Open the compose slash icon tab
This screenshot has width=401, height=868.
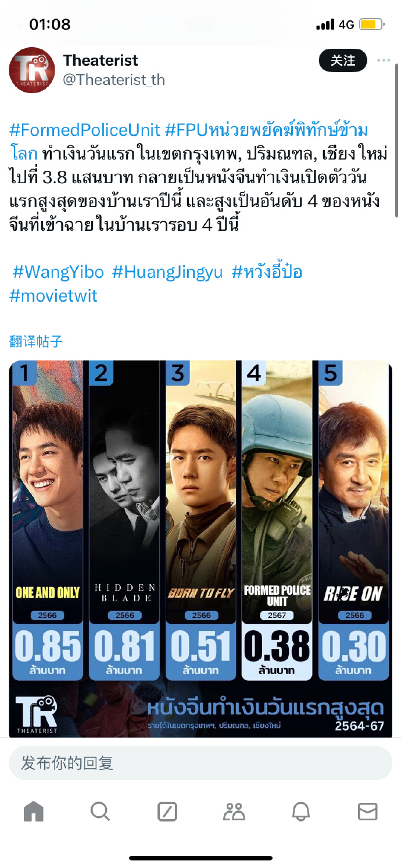(167, 811)
